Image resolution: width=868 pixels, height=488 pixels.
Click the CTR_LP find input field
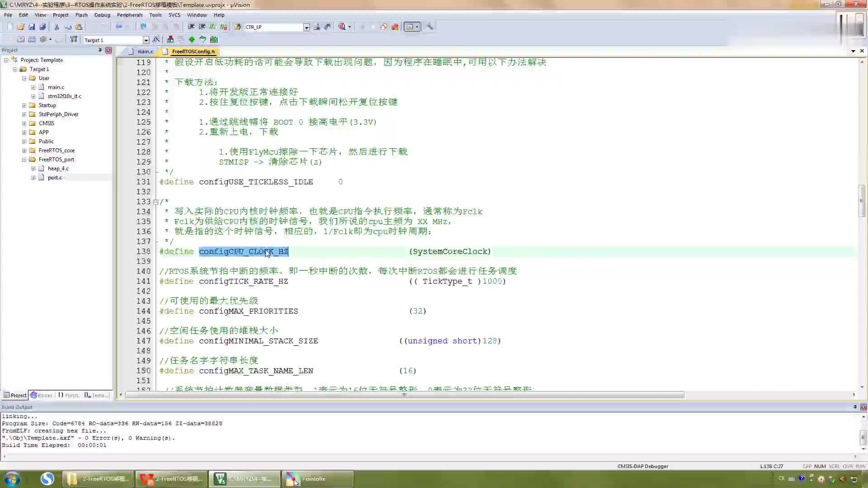(274, 27)
